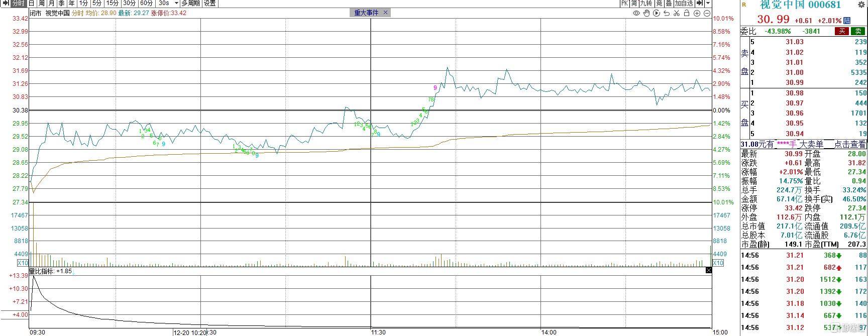Toggle the 叠 overlay mode
The height and width of the screenshot is (336, 868).
[669, 3]
